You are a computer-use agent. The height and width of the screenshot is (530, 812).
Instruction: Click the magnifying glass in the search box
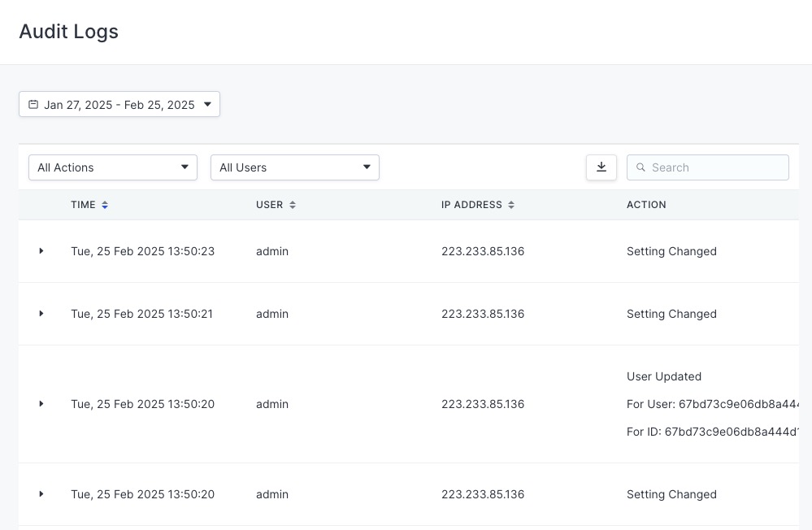click(x=641, y=167)
